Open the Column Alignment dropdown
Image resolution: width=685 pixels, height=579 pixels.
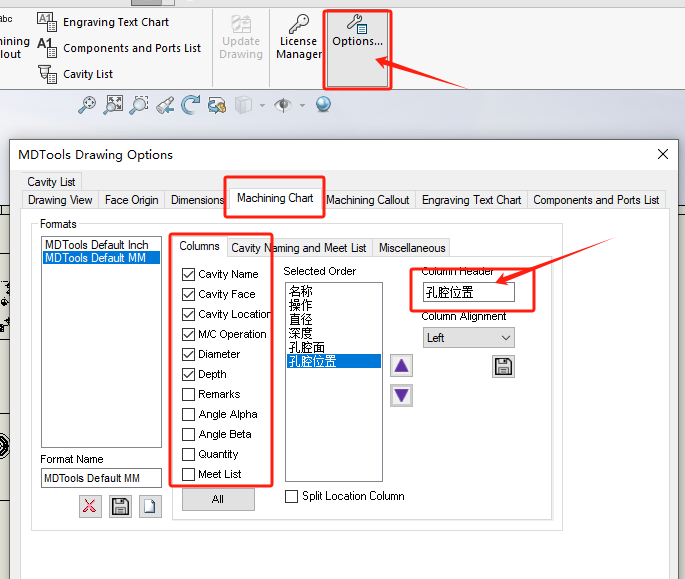(469, 338)
